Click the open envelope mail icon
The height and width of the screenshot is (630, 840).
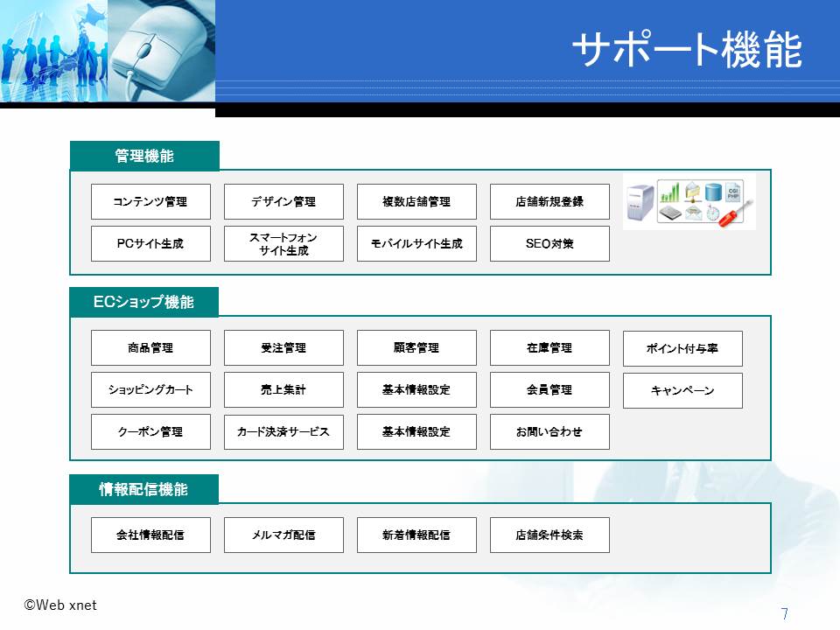tap(693, 213)
